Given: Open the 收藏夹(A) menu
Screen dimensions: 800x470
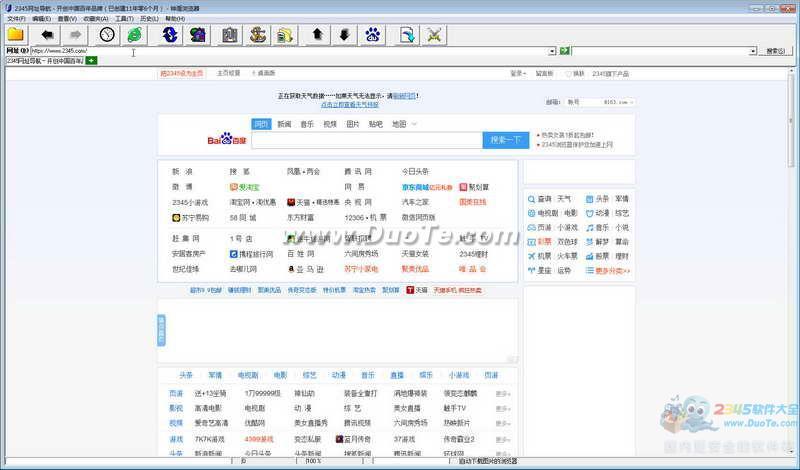Looking at the screenshot, I should (96, 19).
